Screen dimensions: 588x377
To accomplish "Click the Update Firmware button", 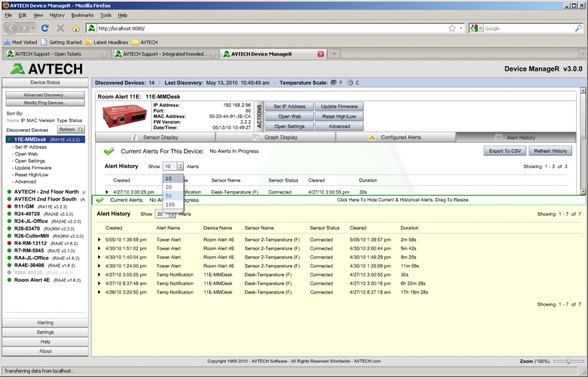I will point(339,106).
